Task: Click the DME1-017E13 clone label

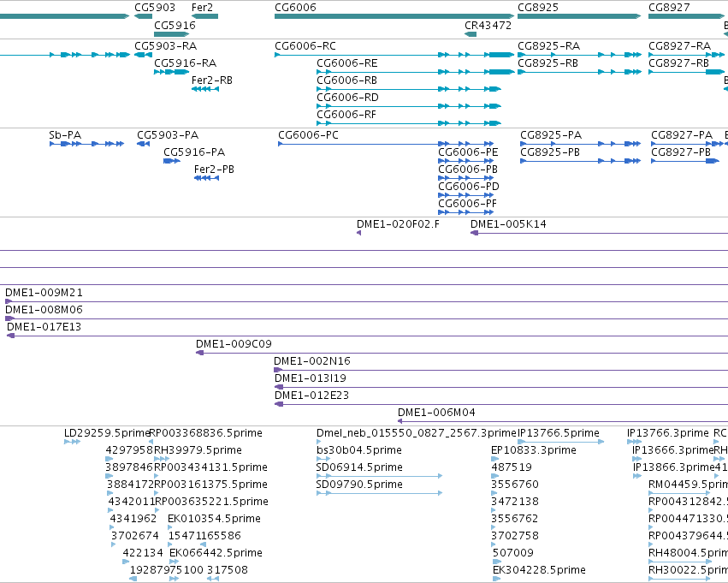Action: (x=44, y=327)
